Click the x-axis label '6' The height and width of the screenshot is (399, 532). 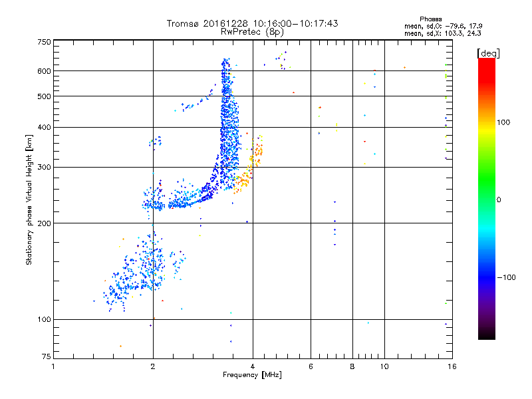(x=311, y=366)
